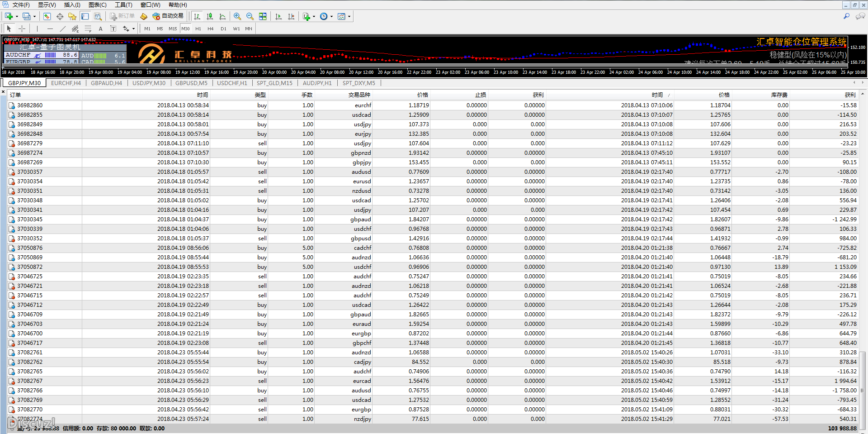Toggle the M30 timeframe
Screen dimensions: 868x434
coord(185,29)
